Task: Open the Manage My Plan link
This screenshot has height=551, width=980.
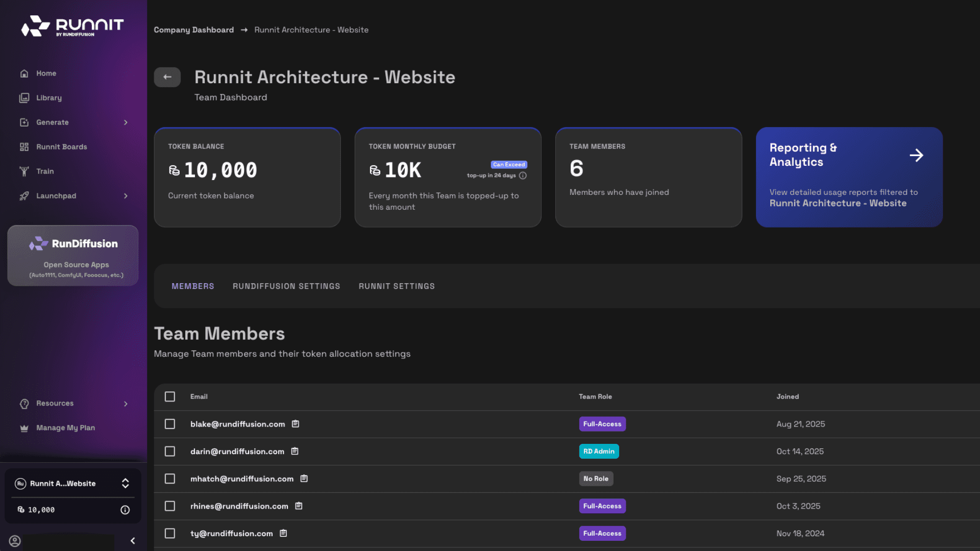Action: coord(65,428)
